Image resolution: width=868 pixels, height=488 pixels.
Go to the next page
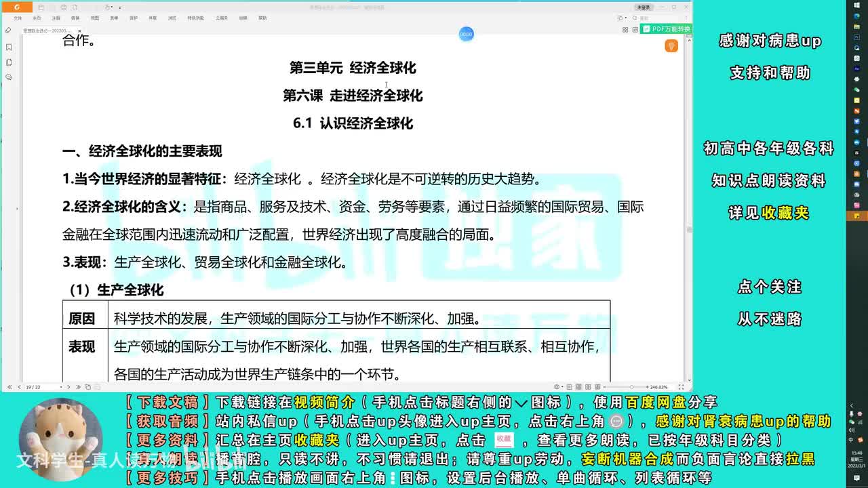[x=68, y=387]
